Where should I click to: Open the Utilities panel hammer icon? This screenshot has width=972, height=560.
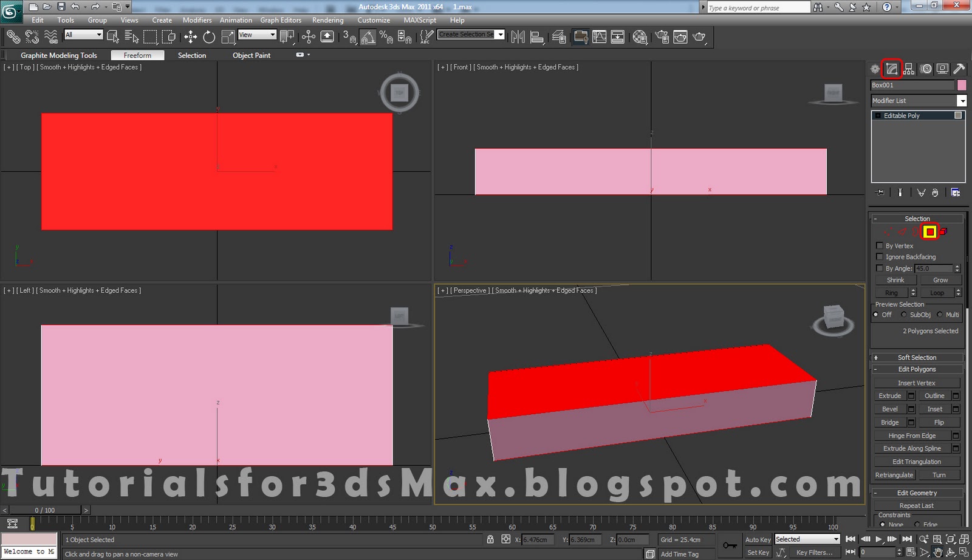960,69
